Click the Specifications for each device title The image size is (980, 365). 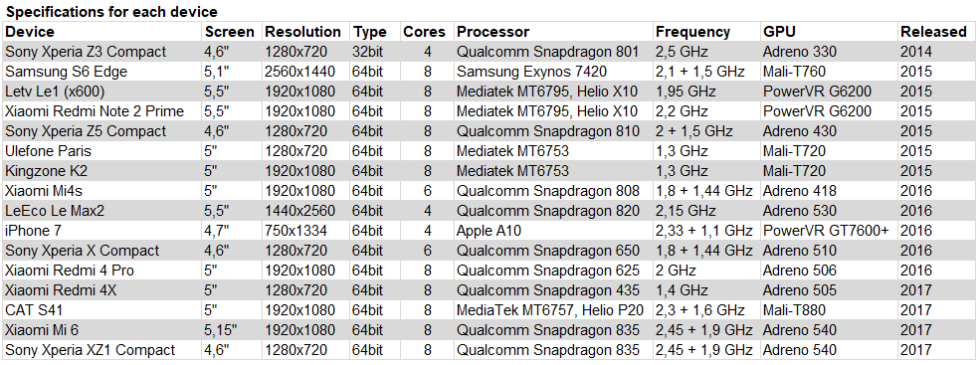[x=111, y=12]
